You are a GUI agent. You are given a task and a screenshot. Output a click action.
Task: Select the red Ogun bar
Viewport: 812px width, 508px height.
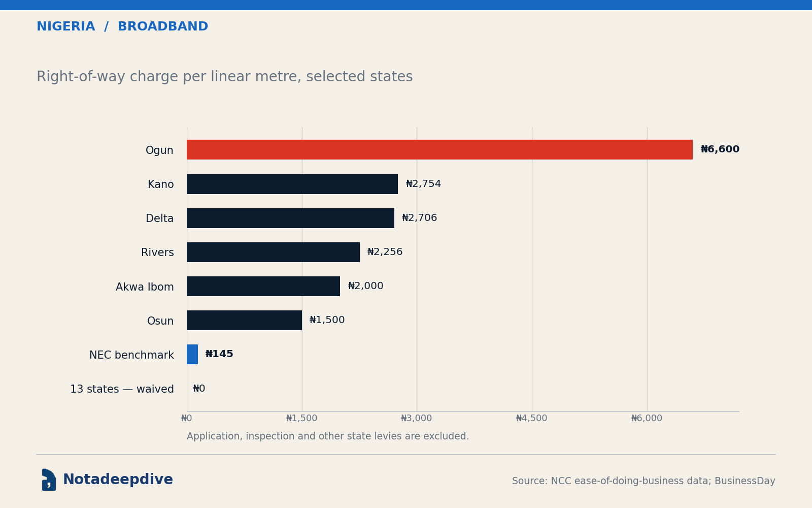(x=439, y=150)
